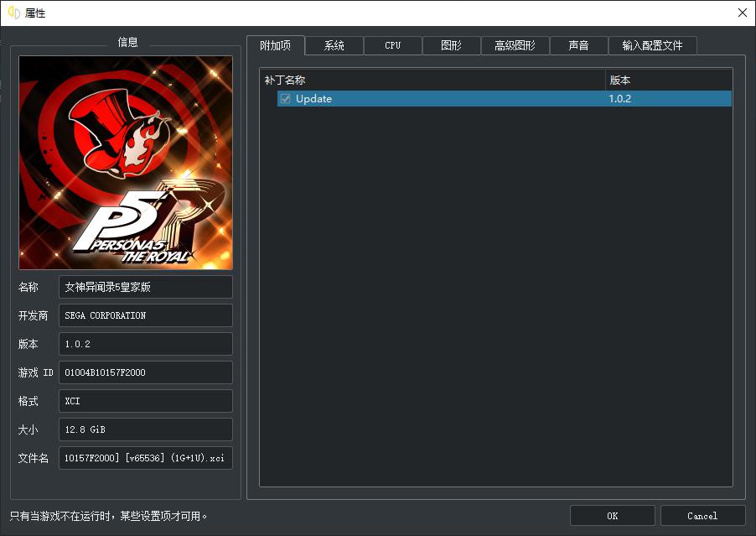Click the Persona 5 Royal cover image
Viewport: 756px width, 536px height.
pos(126,163)
